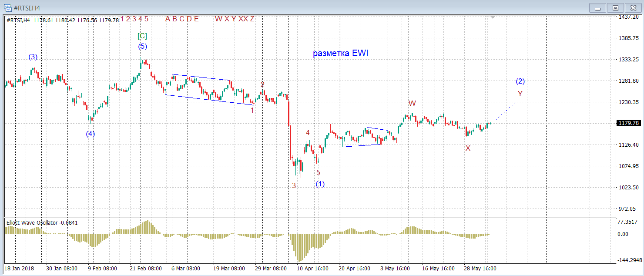Click the '1 2 3 4 5' legend text

(134, 19)
